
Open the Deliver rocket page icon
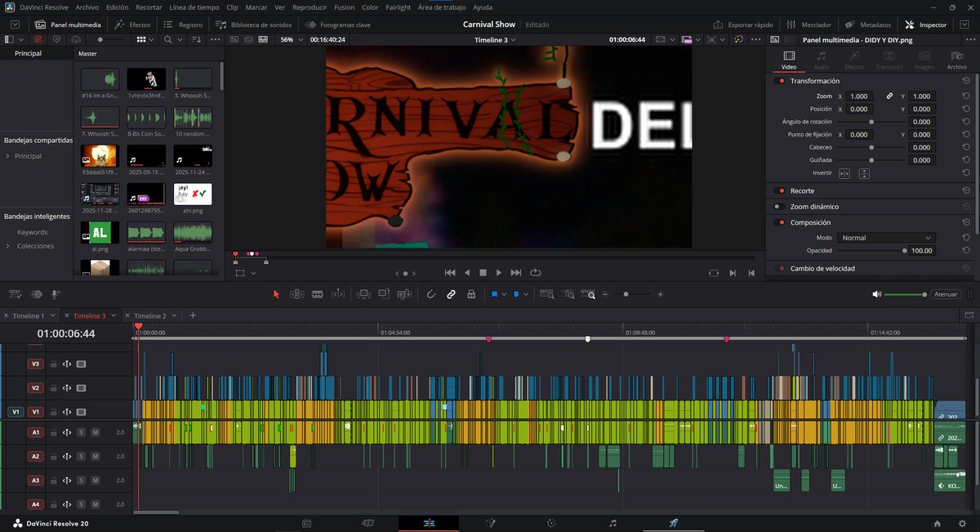[674, 523]
